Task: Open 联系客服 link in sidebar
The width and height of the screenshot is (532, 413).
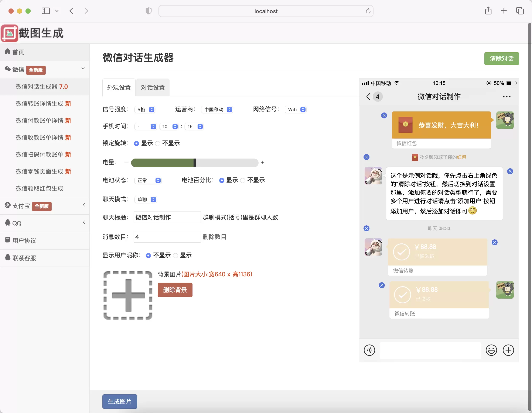Action: (x=45, y=258)
